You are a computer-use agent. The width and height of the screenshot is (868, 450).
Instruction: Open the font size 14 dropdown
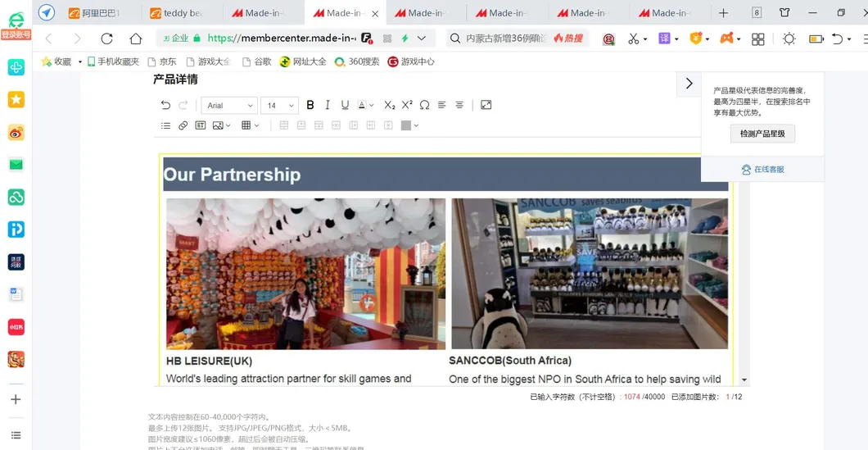[x=279, y=106]
